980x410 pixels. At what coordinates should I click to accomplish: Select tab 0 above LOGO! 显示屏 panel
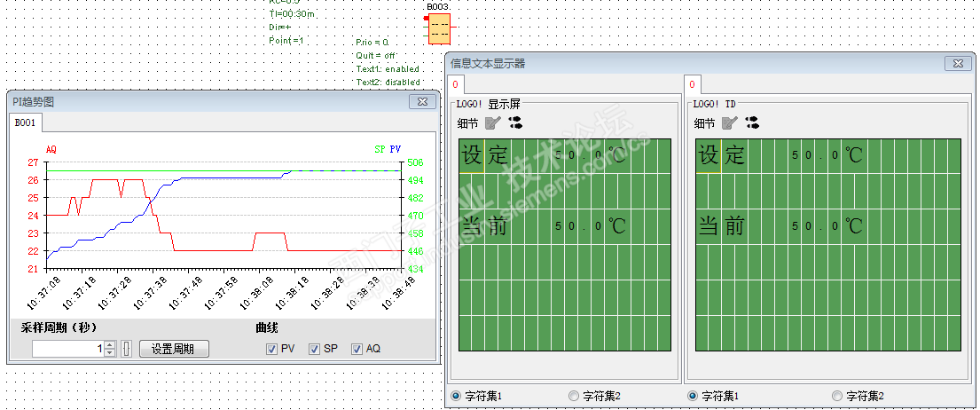(456, 83)
